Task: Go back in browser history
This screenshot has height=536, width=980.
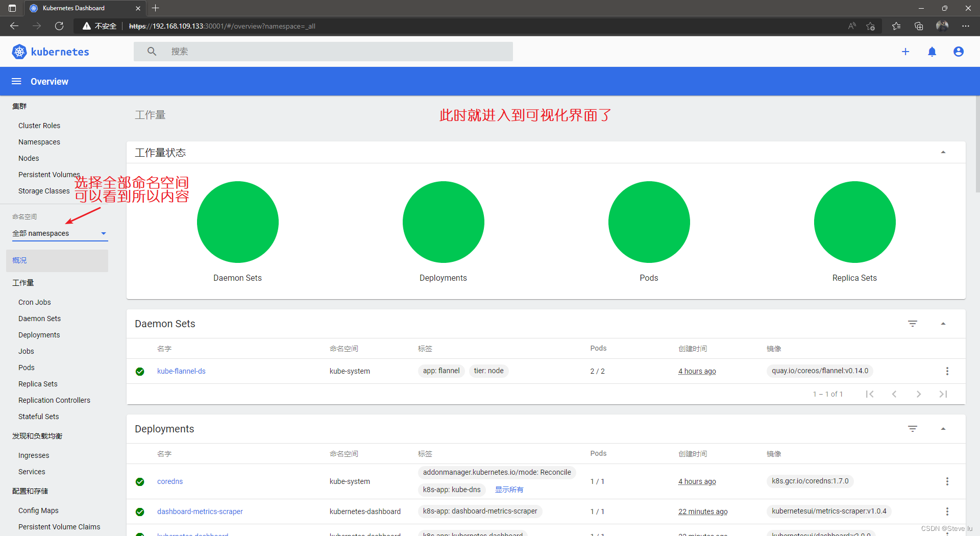Action: tap(14, 26)
